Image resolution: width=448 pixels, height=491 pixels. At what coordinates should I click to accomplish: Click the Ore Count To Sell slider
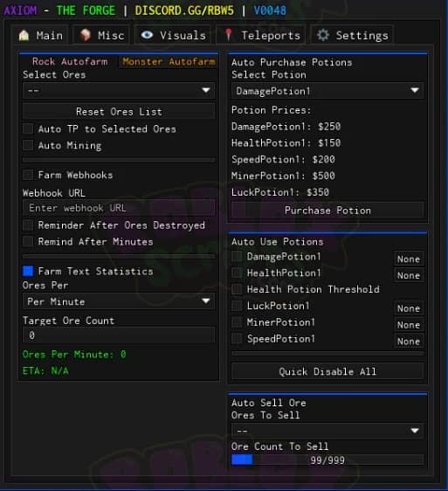(x=327, y=460)
